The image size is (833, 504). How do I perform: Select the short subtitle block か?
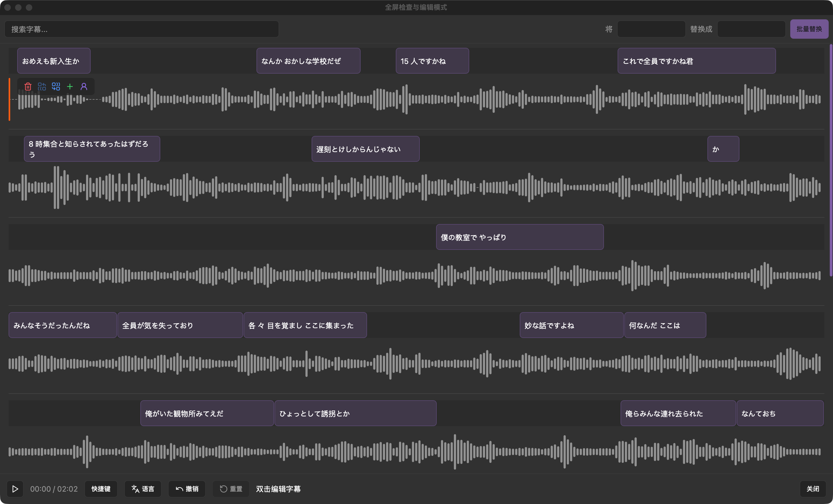[723, 149]
